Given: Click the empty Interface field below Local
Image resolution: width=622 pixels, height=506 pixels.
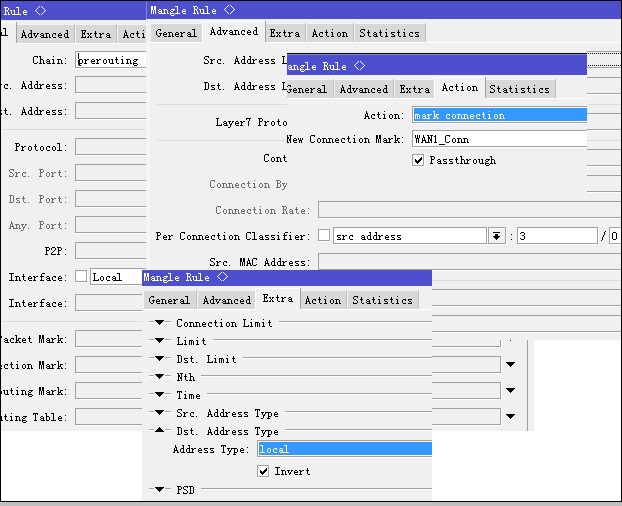Looking at the screenshot, I should point(111,303).
